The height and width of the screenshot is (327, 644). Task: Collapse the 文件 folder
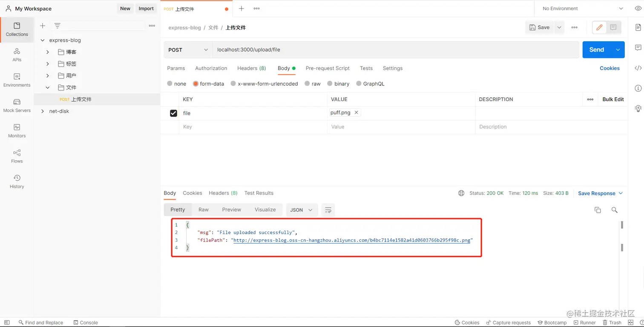[48, 87]
